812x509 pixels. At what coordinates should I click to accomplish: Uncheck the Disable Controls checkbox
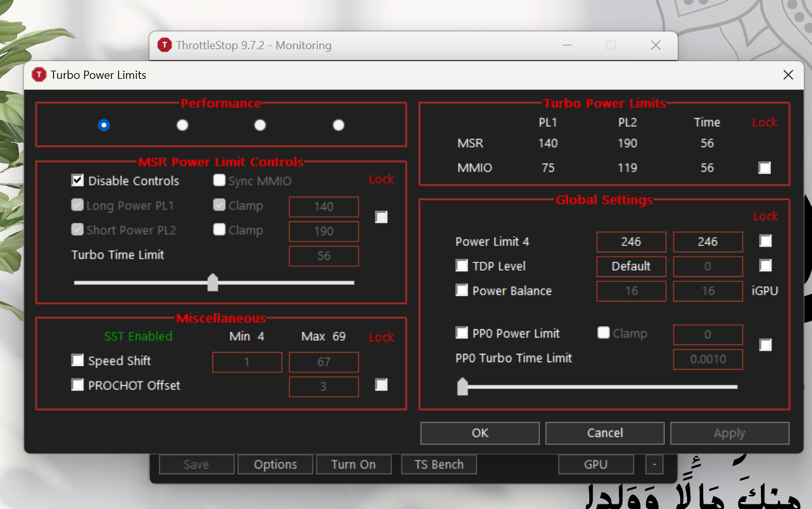pyautogui.click(x=78, y=180)
